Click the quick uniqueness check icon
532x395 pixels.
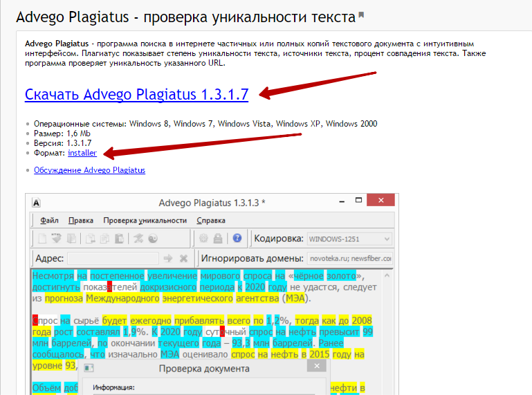pos(138,239)
